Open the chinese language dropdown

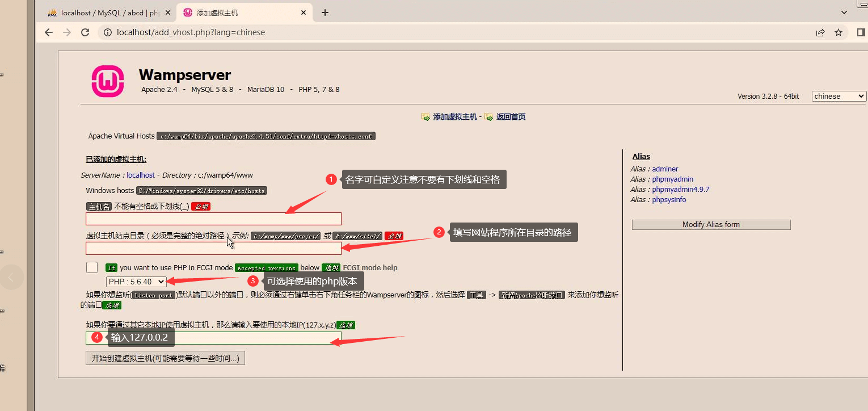click(x=839, y=96)
